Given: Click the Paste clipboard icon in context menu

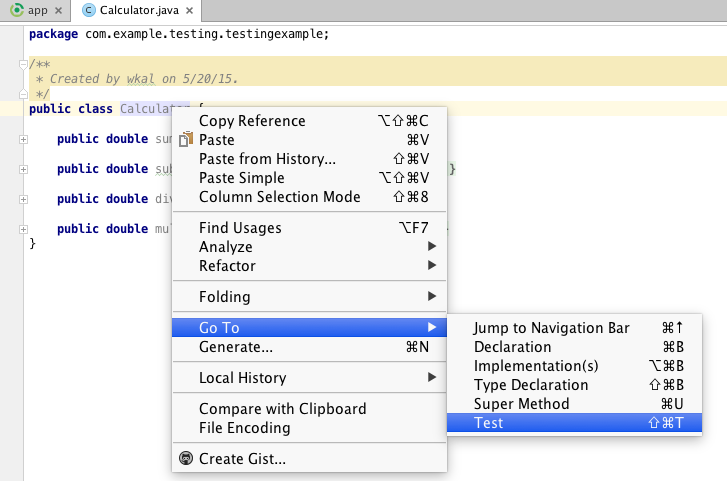Looking at the screenshot, I should (186, 139).
